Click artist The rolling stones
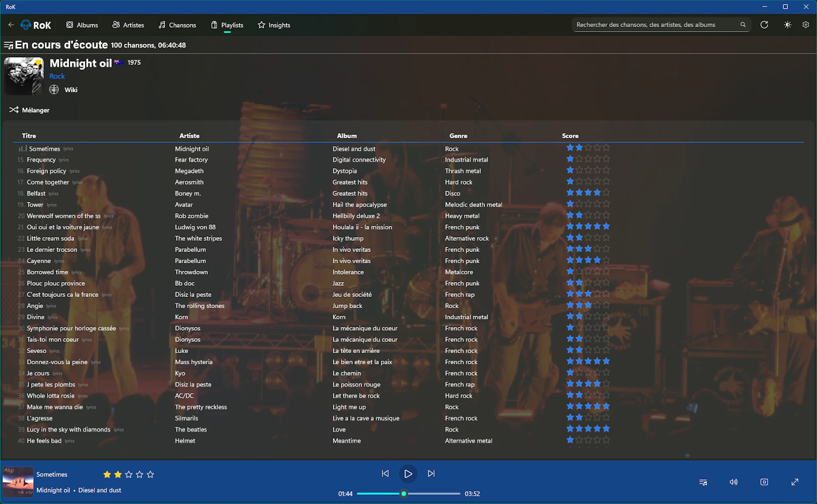 click(x=200, y=306)
